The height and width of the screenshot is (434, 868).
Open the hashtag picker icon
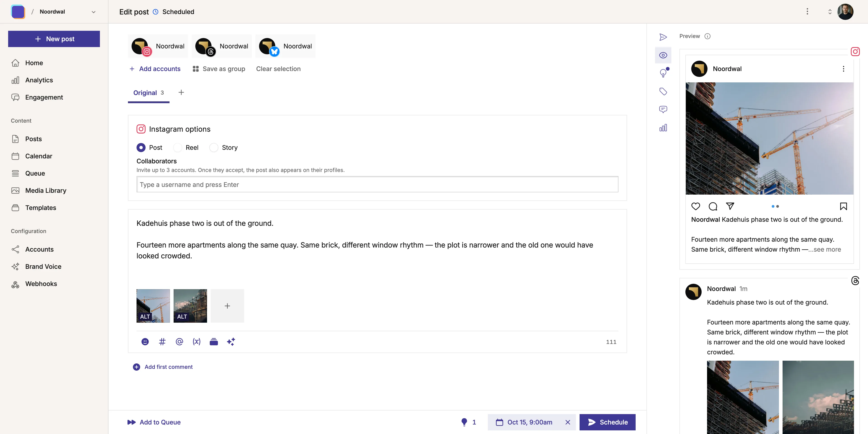pyautogui.click(x=162, y=342)
